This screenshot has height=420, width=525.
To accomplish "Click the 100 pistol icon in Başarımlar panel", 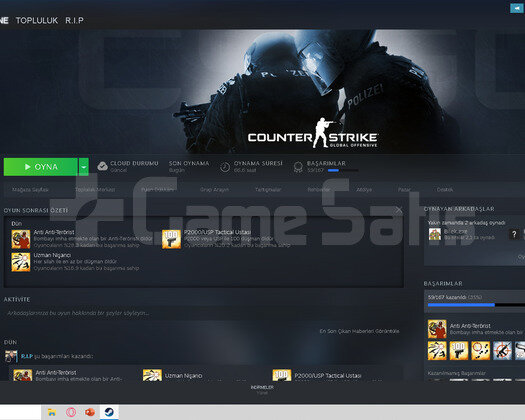I will click(459, 351).
